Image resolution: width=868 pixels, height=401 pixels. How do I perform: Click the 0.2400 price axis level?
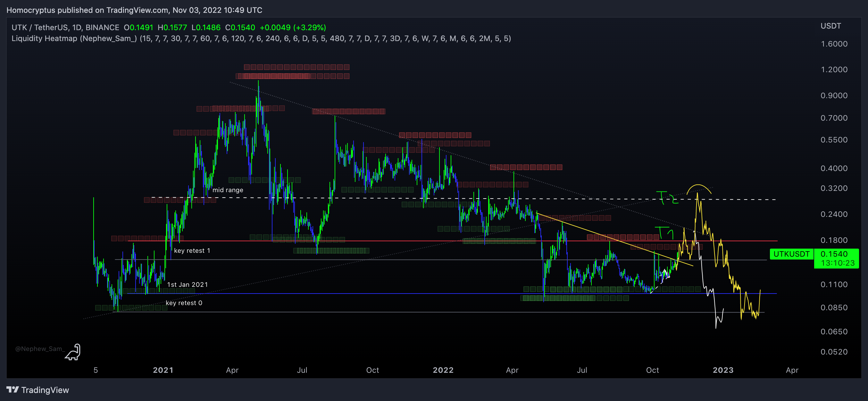point(834,214)
